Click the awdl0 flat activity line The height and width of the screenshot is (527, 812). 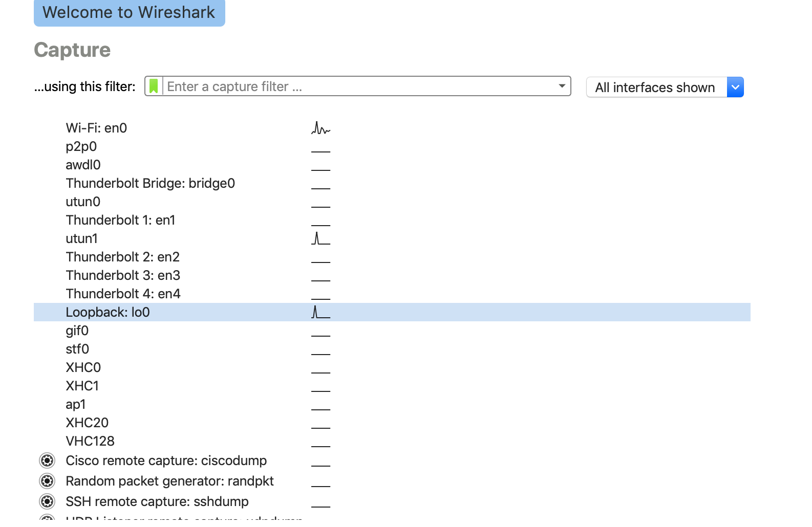coord(320,170)
